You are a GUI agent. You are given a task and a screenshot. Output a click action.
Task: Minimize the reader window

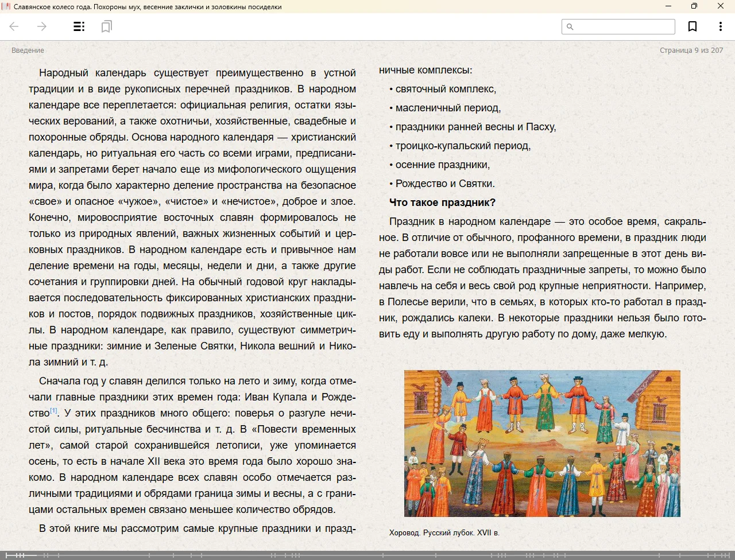[668, 6]
